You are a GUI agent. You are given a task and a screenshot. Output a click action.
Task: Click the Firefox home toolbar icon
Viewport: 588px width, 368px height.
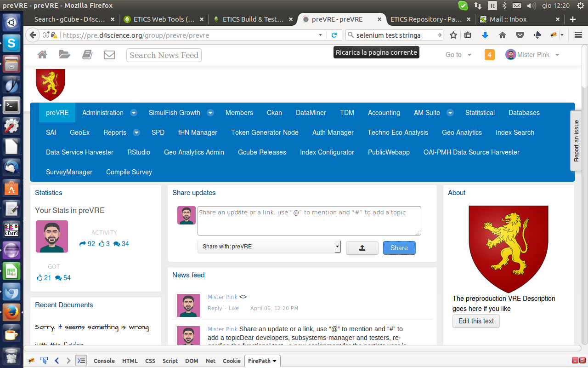coord(503,35)
